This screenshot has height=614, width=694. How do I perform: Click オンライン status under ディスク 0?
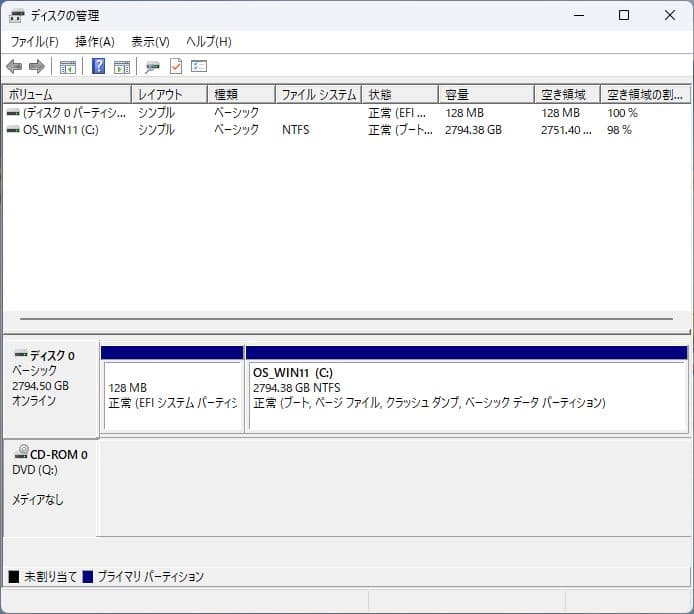pos(34,401)
